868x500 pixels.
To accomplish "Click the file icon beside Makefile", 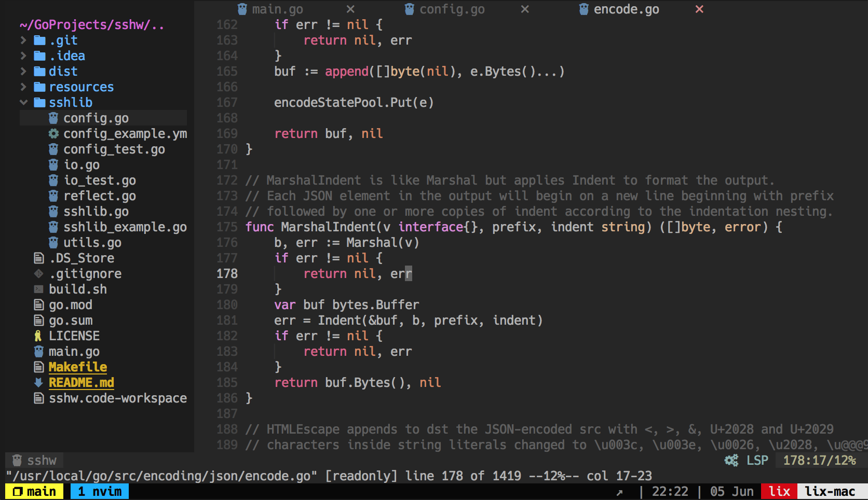I will tap(39, 367).
